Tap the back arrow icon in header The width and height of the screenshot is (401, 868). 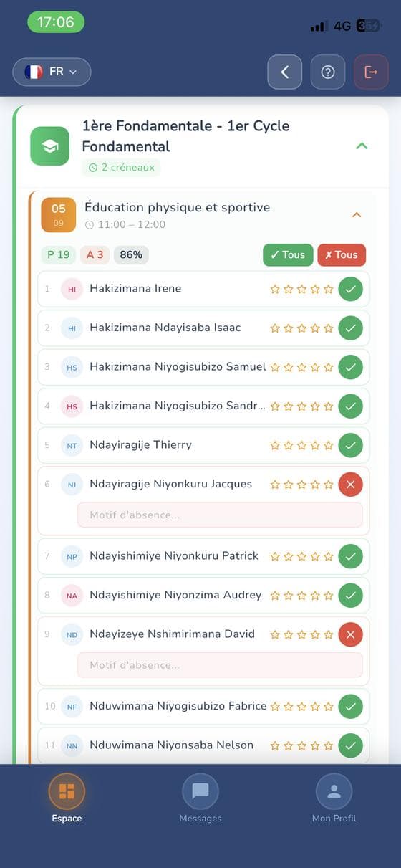tap(285, 72)
